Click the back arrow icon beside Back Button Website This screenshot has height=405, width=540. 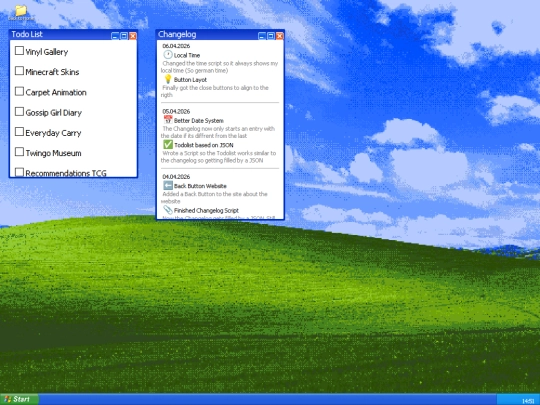(167, 185)
